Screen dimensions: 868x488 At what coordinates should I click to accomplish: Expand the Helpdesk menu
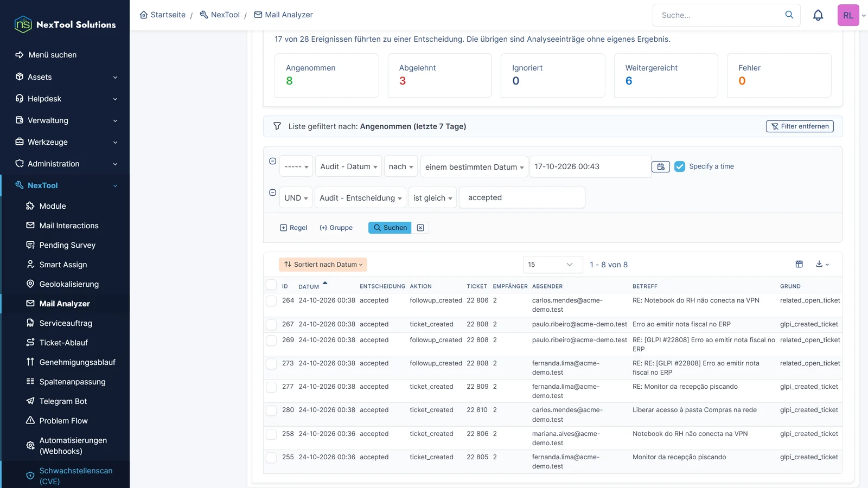click(65, 99)
